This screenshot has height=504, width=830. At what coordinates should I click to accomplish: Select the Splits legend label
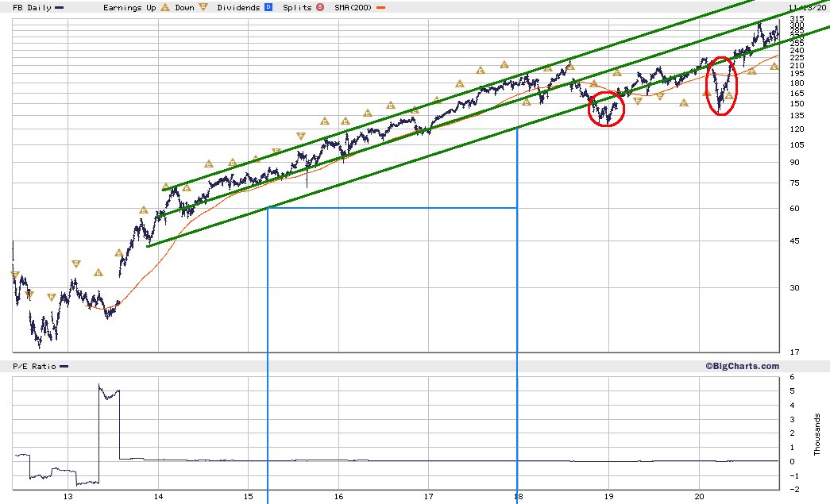298,7
